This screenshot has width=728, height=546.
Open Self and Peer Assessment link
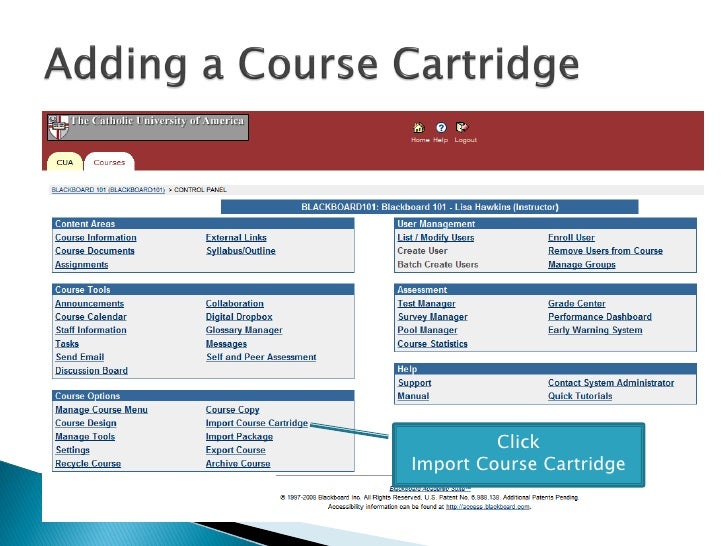click(x=261, y=357)
